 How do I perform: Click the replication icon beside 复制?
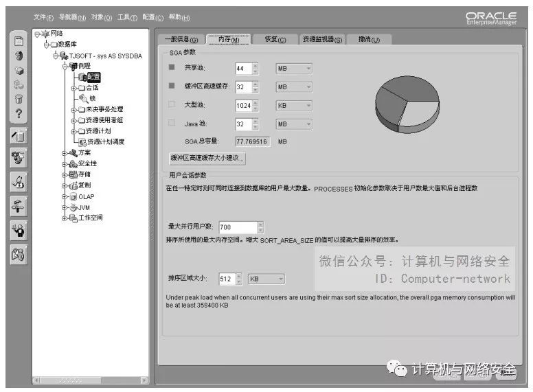click(73, 185)
